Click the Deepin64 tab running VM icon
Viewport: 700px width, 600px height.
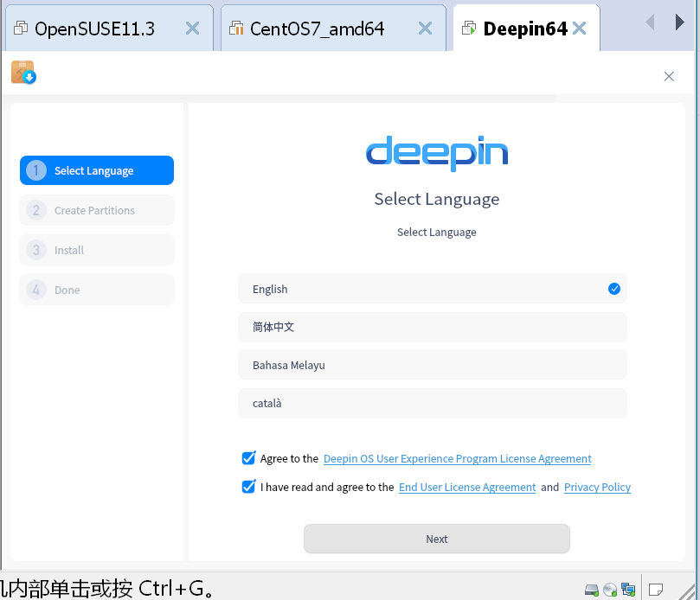click(x=469, y=29)
